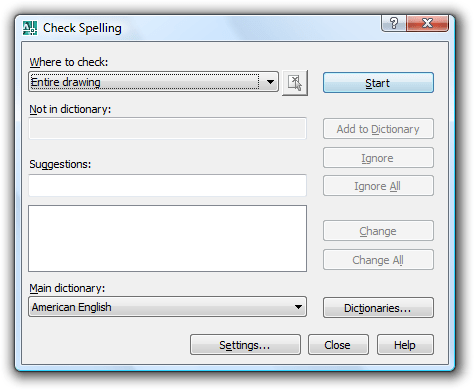Screen dimensions: 474x390
Task: Click the Check Spelling title bar text
Action: [x=82, y=28]
